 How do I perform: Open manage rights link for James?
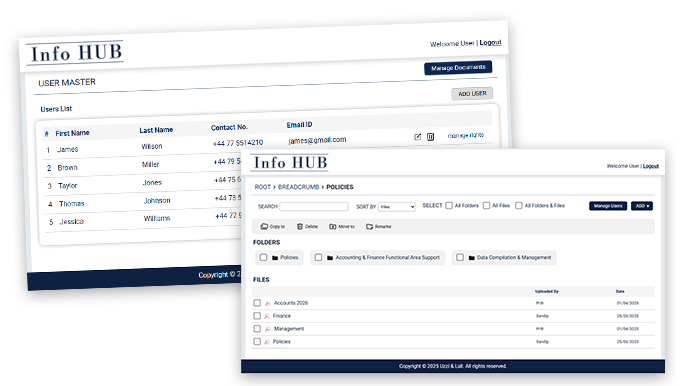(466, 135)
